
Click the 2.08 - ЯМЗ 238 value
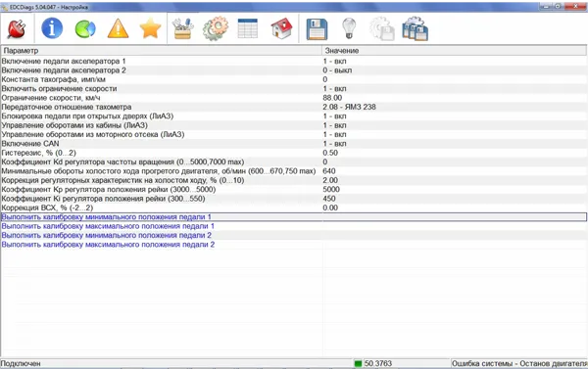coord(349,107)
